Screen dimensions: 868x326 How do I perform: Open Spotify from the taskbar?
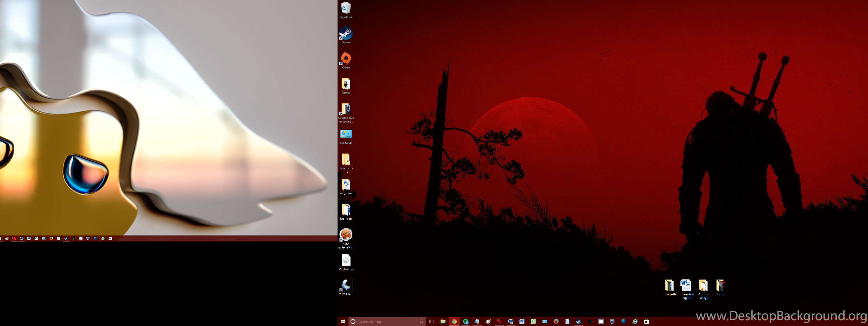(466, 321)
